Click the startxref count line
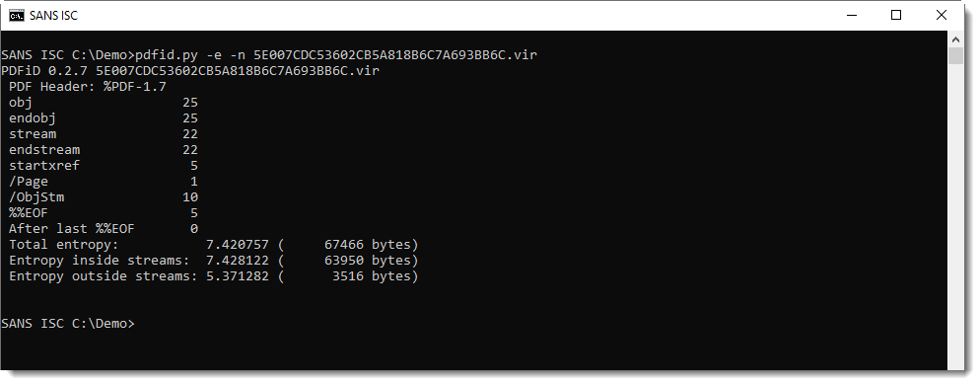This screenshot has height=385, width=980. point(104,165)
